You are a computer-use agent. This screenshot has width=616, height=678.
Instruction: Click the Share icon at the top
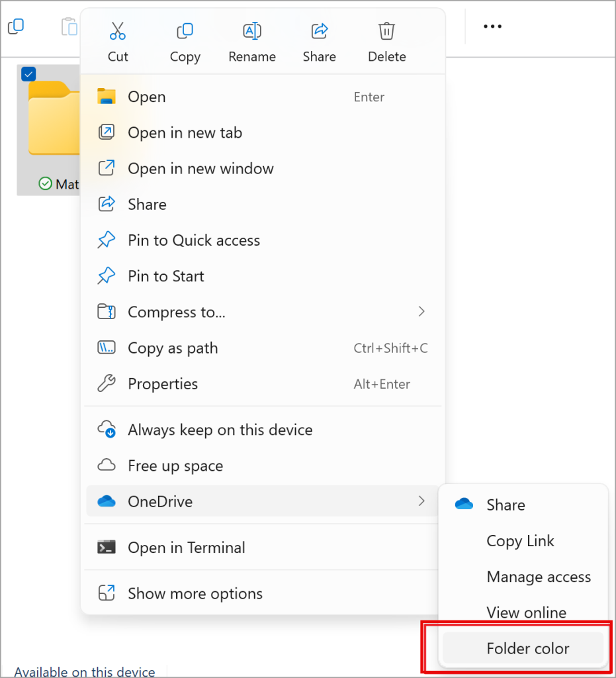[x=319, y=30]
